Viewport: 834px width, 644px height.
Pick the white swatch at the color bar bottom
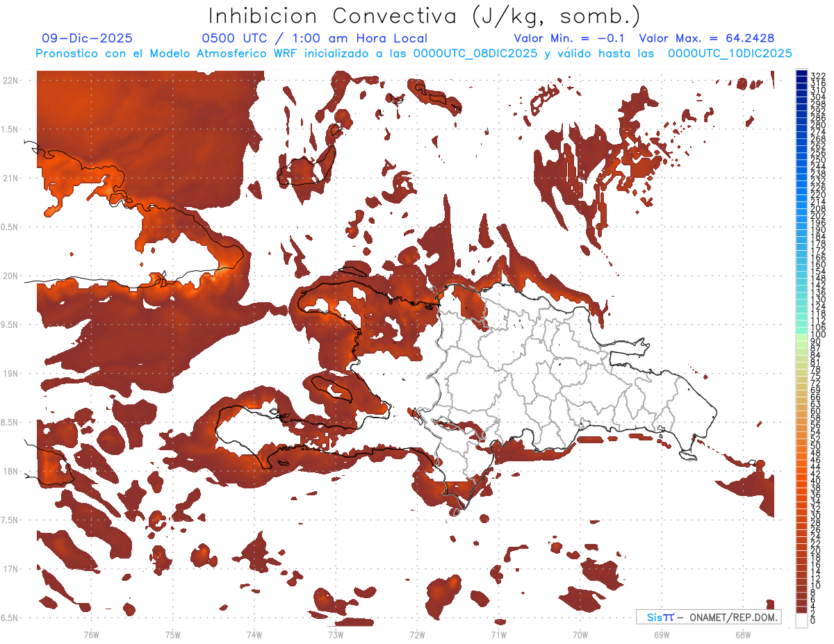801,622
